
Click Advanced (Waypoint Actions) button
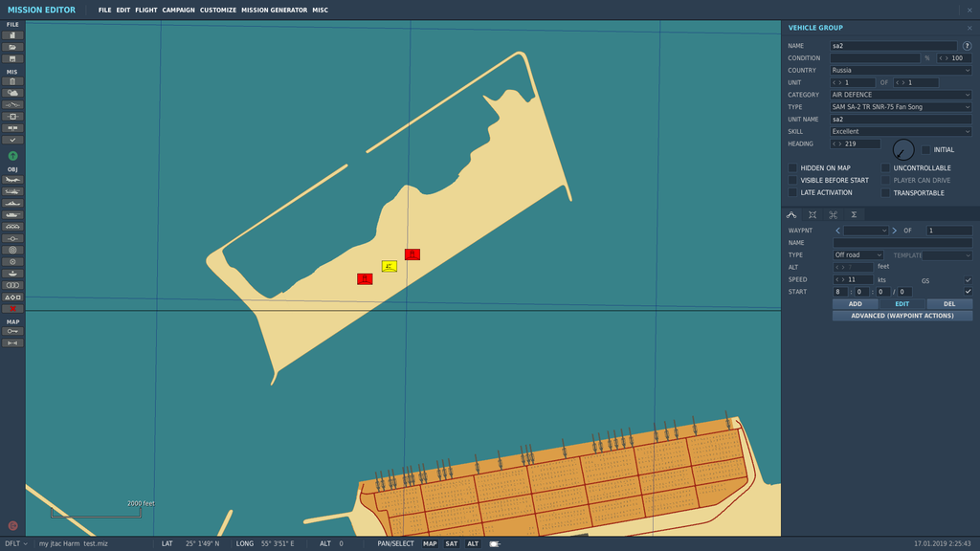(902, 316)
